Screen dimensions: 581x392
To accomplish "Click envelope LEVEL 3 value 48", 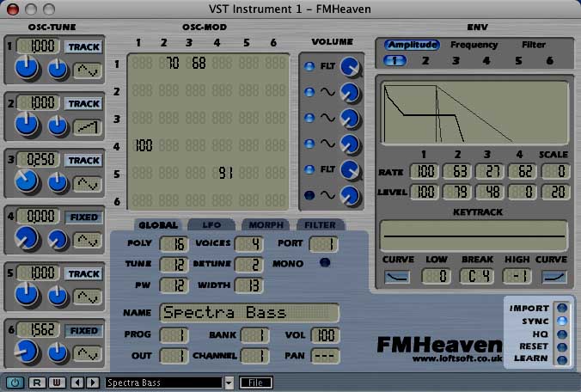I will 489,192.
